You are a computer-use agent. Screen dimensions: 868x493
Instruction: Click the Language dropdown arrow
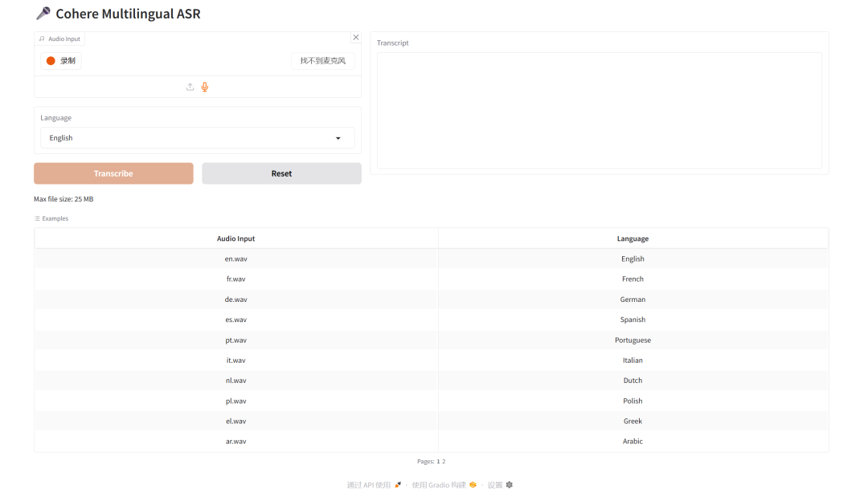point(338,138)
